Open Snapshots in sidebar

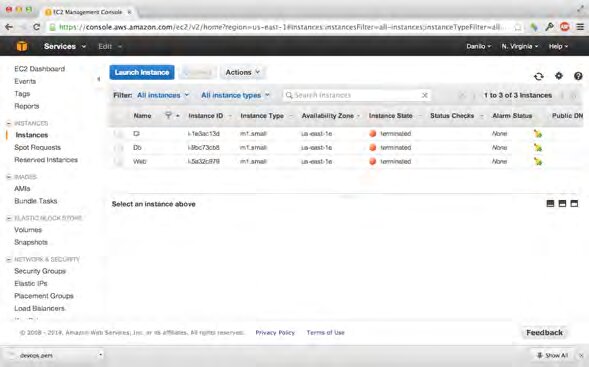tap(31, 242)
